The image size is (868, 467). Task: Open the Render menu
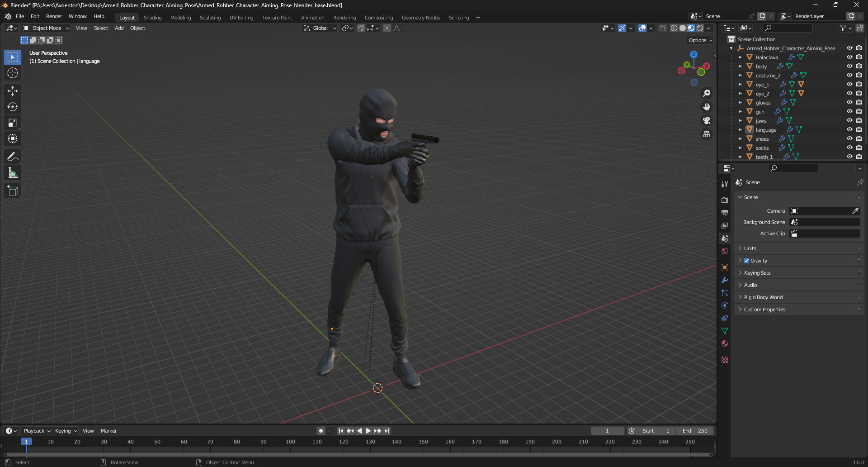tap(54, 16)
